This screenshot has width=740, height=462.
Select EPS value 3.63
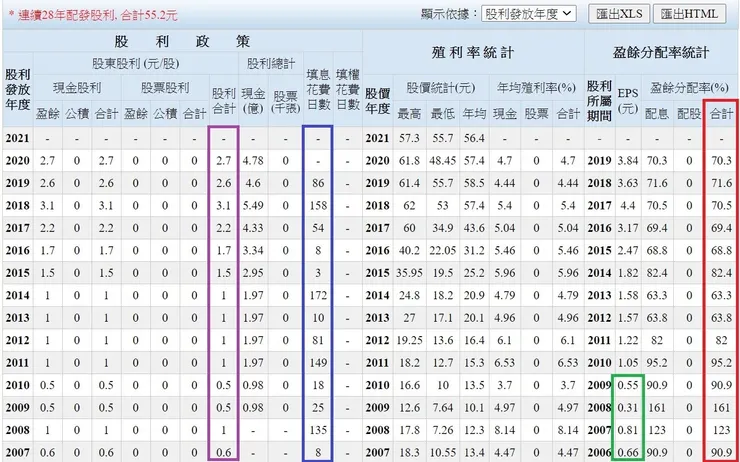pyautogui.click(x=628, y=183)
